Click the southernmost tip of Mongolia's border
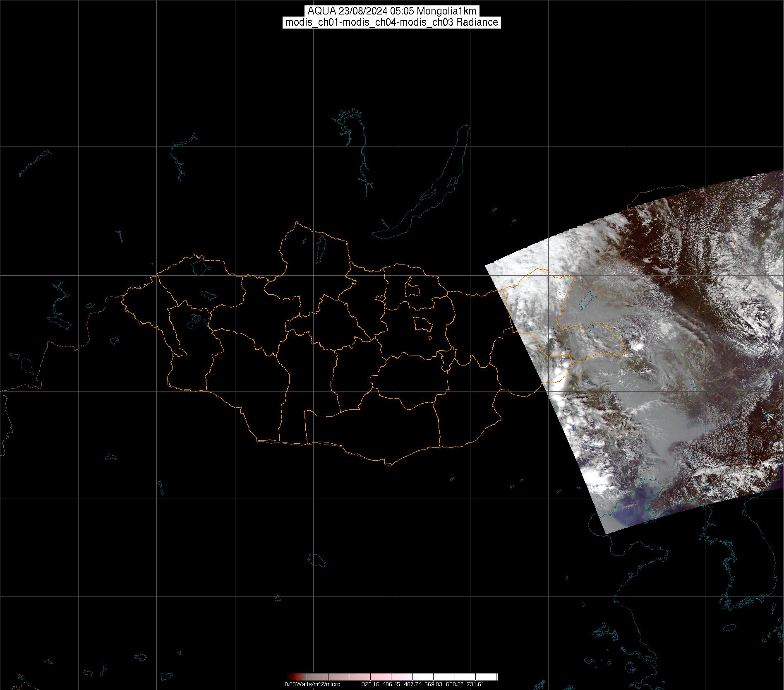This screenshot has width=784, height=690. (x=389, y=464)
